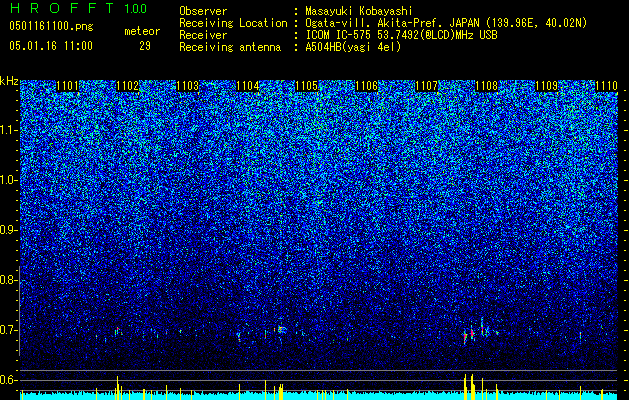This screenshot has height=400, width=629.
Task: Click the Receiving Location label
Action: pyautogui.click(x=233, y=23)
